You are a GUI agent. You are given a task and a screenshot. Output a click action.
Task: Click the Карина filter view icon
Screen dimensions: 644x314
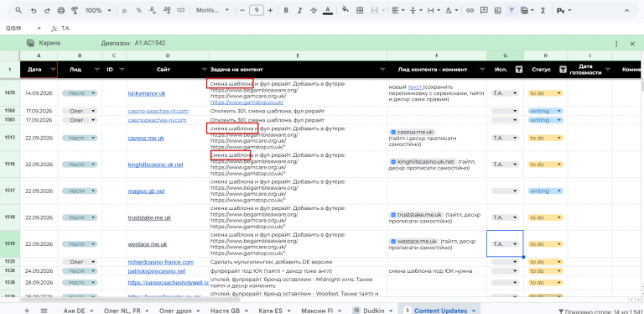(x=30, y=43)
